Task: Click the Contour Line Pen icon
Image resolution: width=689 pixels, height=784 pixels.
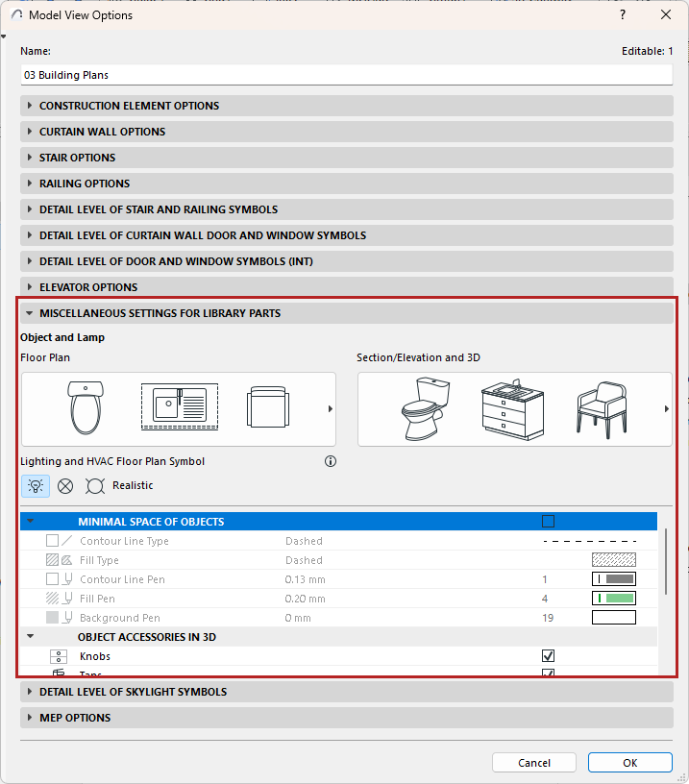Action: pyautogui.click(x=59, y=579)
